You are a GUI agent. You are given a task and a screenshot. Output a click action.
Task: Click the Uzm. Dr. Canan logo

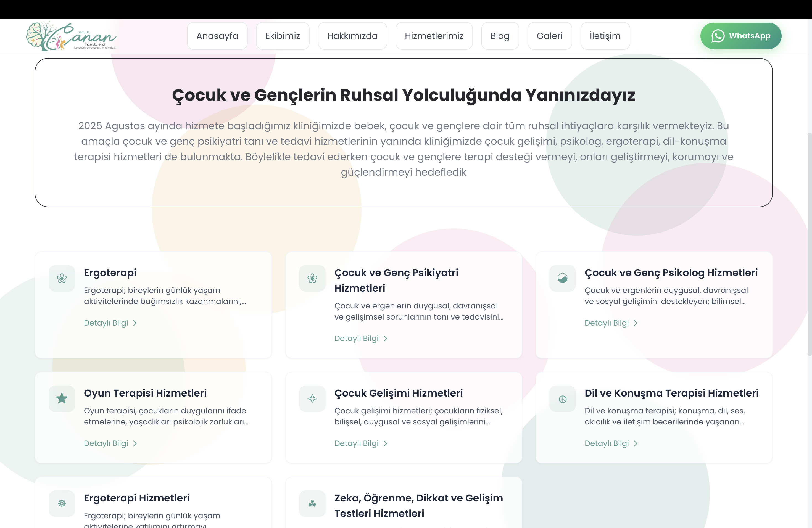[71, 36]
